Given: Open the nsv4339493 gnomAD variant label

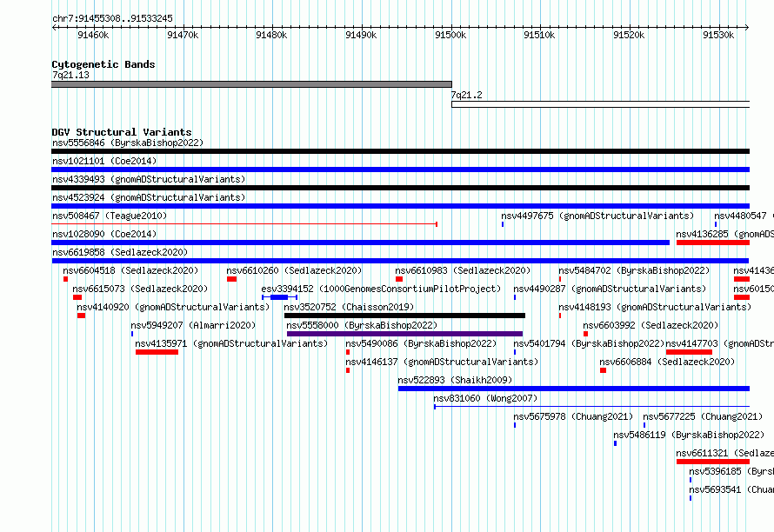Looking at the screenshot, I should point(149,179).
